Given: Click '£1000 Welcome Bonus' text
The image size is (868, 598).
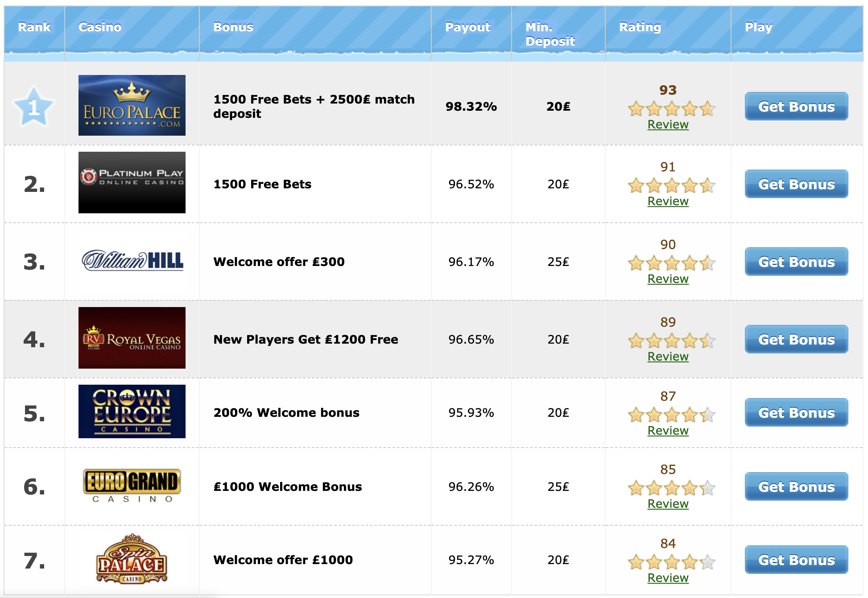Looking at the screenshot, I should point(288,486).
